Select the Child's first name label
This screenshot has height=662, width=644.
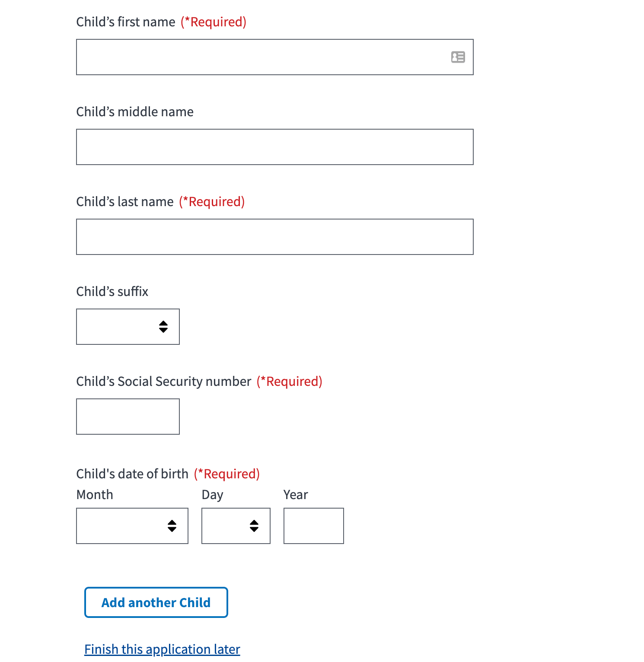point(126,22)
